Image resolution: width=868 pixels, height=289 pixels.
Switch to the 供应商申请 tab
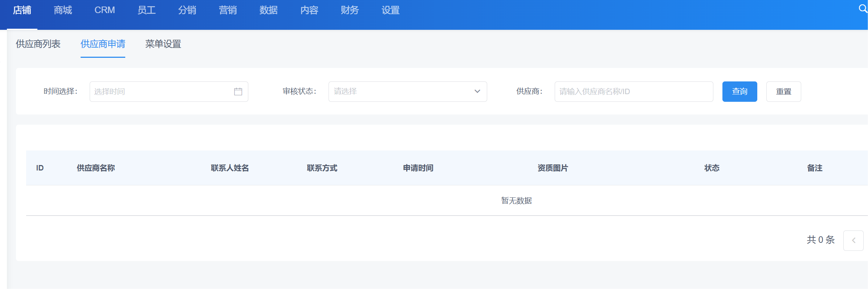pyautogui.click(x=103, y=44)
